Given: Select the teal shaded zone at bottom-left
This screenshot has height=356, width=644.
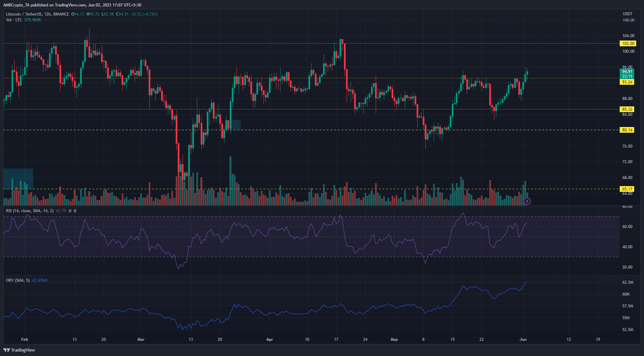Looking at the screenshot, I should tap(18, 179).
